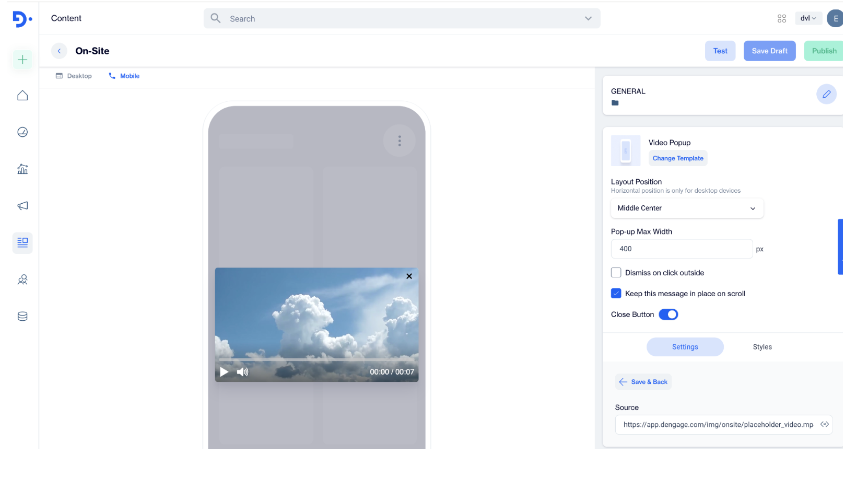Open the phone preview three-dot menu
The width and height of the screenshot is (868, 489).
[x=400, y=141]
